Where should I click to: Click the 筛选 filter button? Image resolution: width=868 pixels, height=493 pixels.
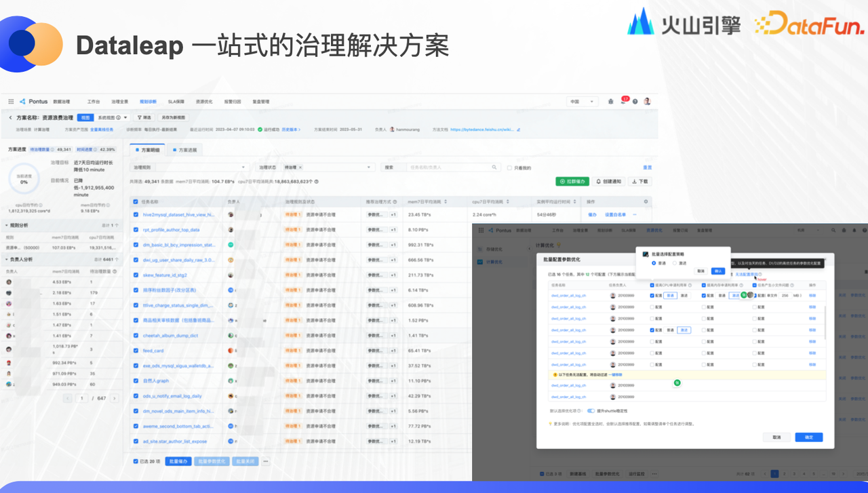click(x=143, y=118)
